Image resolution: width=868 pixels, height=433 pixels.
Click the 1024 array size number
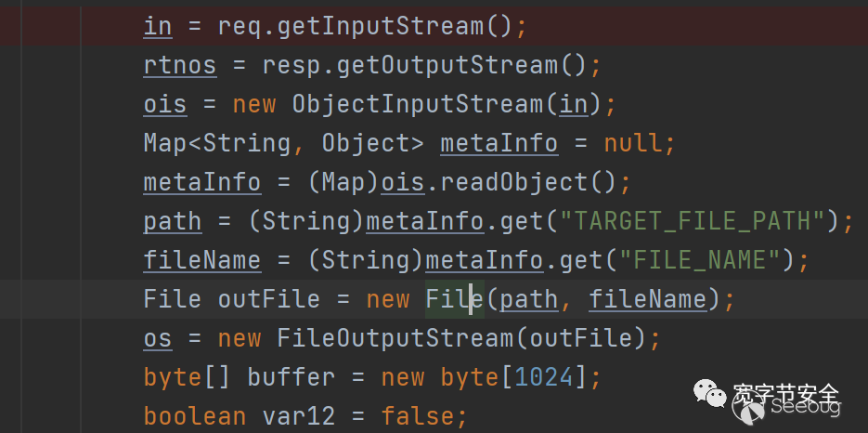544,377
